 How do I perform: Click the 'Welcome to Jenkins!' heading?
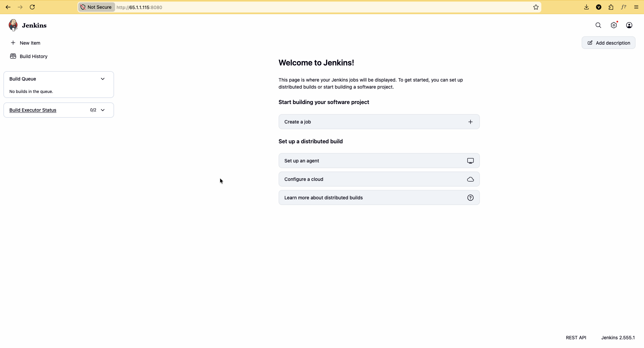(316, 63)
